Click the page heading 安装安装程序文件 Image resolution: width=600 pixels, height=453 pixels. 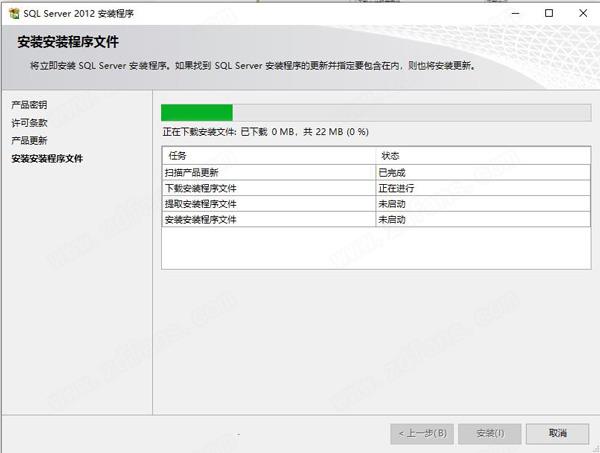pyautogui.click(x=68, y=42)
